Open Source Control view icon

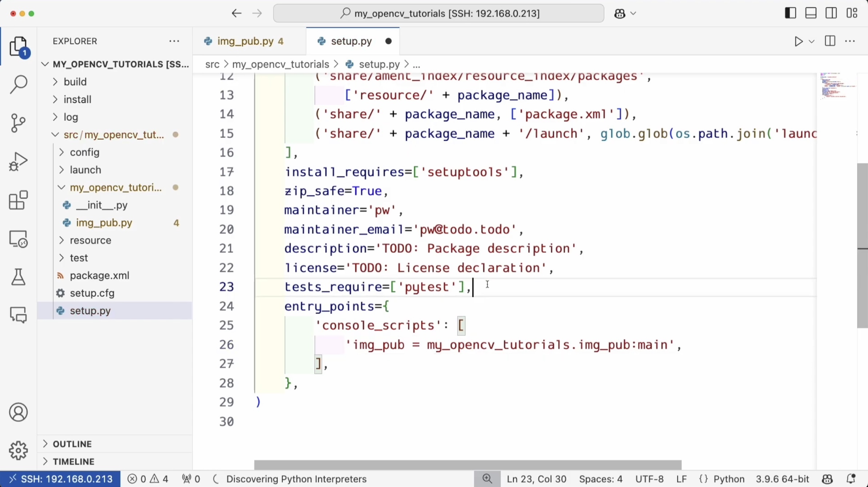pyautogui.click(x=18, y=123)
